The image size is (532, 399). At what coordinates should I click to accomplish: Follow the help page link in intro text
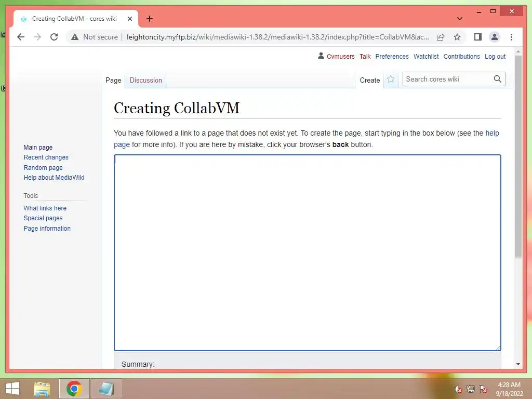[492, 133]
